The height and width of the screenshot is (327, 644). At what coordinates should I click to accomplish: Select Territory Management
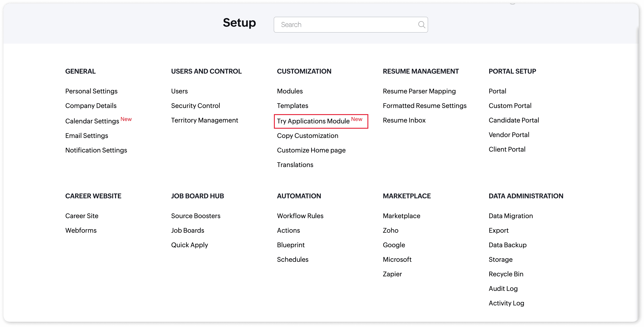pos(204,120)
